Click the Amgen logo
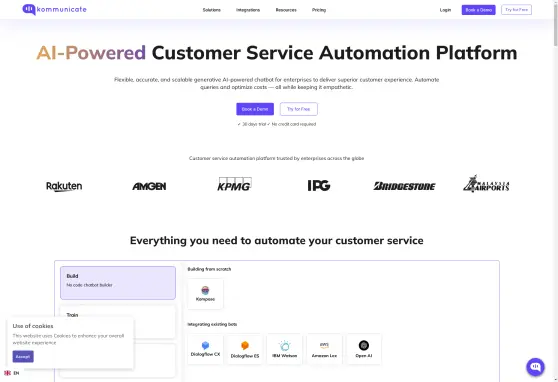This screenshot has height=382, width=558. pos(149,186)
